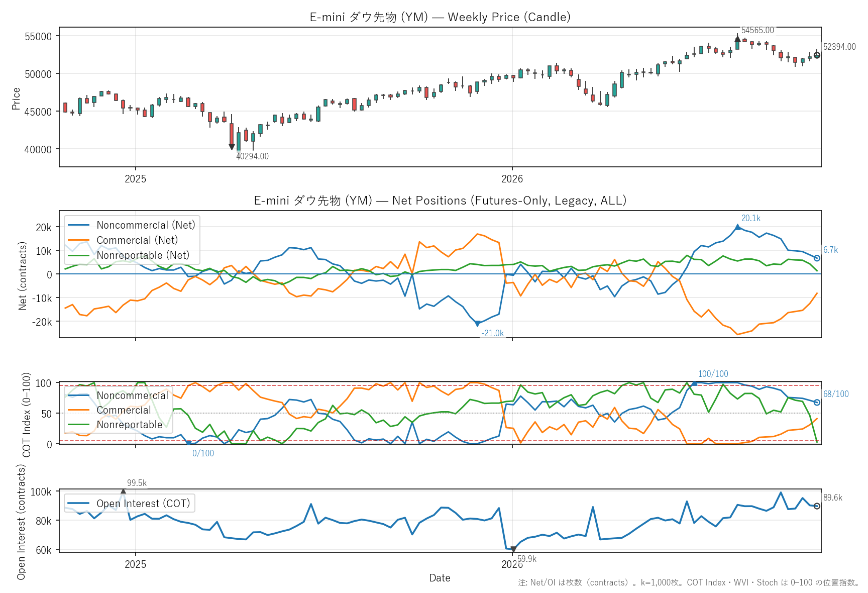The image size is (868, 593).
Task: Click the 2025 tick label under price chart
Action: [135, 179]
